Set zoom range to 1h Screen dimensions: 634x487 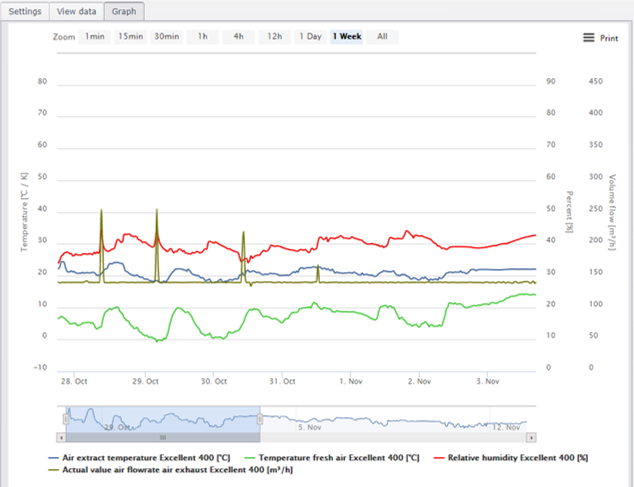(203, 37)
